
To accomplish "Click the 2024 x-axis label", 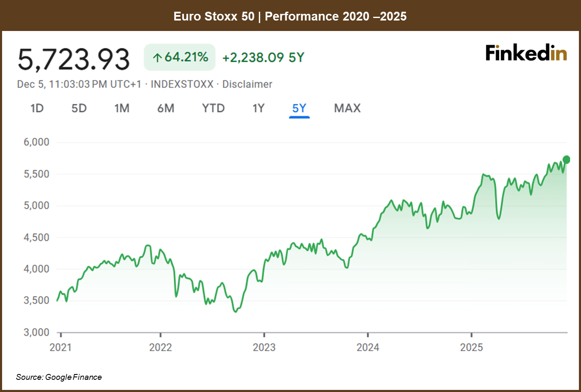I will [x=368, y=347].
